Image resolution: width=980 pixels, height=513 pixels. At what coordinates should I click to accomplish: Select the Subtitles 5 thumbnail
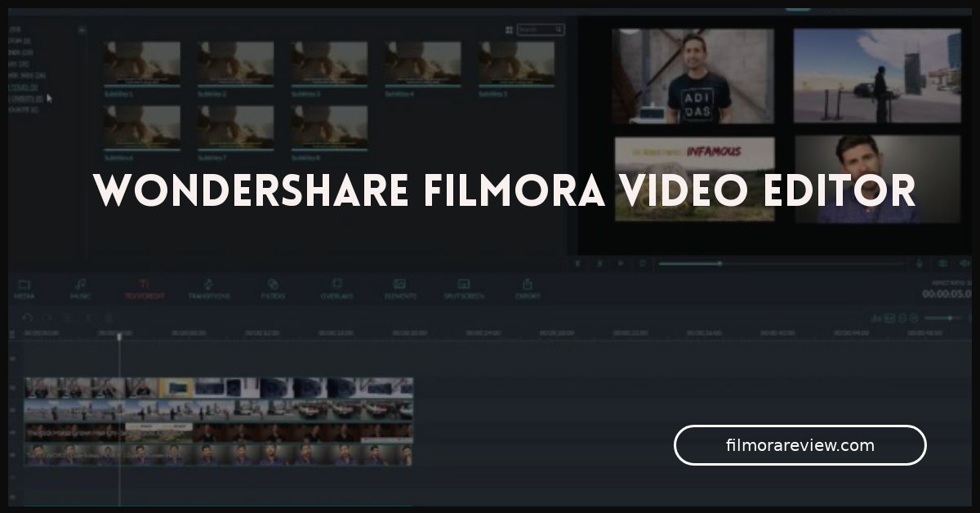click(517, 64)
